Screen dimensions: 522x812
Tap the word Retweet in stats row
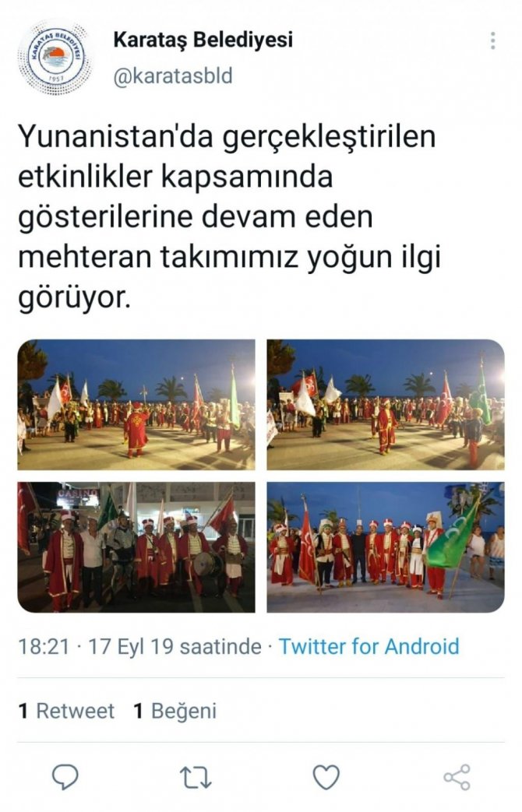[x=75, y=711]
